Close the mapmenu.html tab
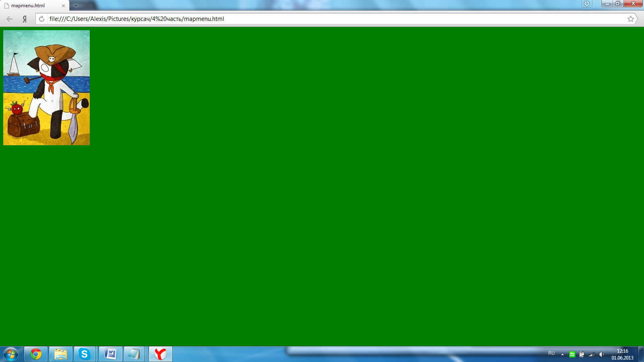 (x=63, y=6)
